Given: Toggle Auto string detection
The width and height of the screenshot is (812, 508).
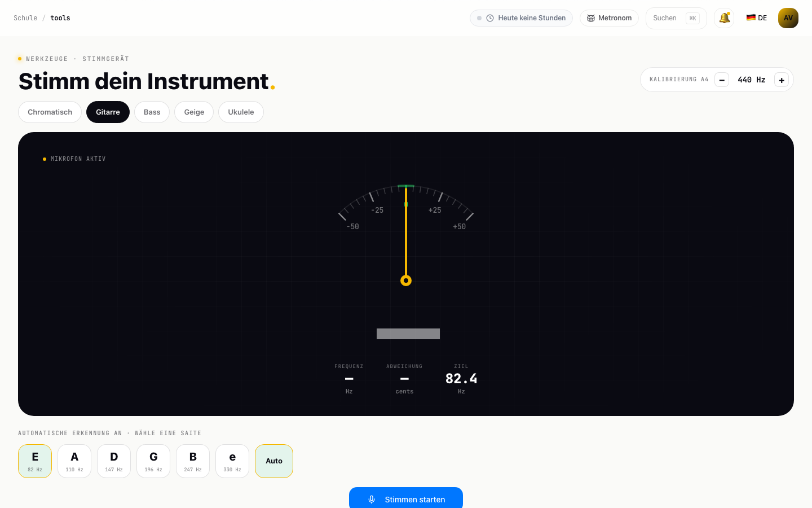Looking at the screenshot, I should pos(274,461).
